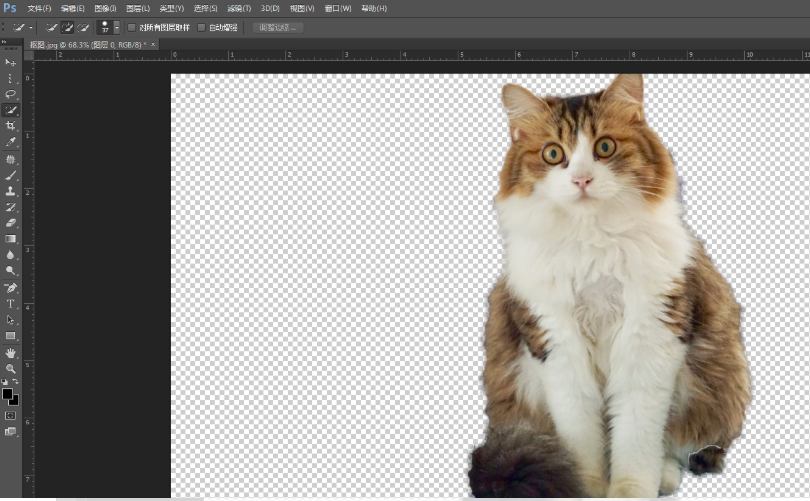This screenshot has width=810, height=501.
Task: Click the 调整边缘 button
Action: [x=277, y=27]
